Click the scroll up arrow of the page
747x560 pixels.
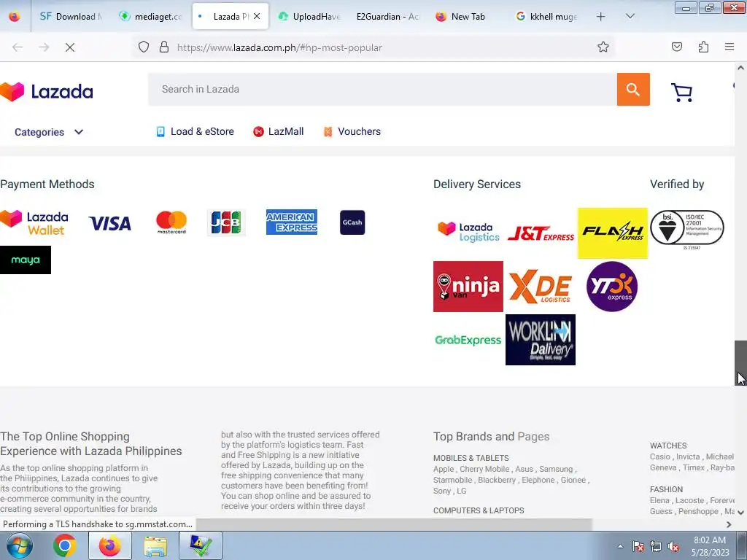click(x=741, y=68)
